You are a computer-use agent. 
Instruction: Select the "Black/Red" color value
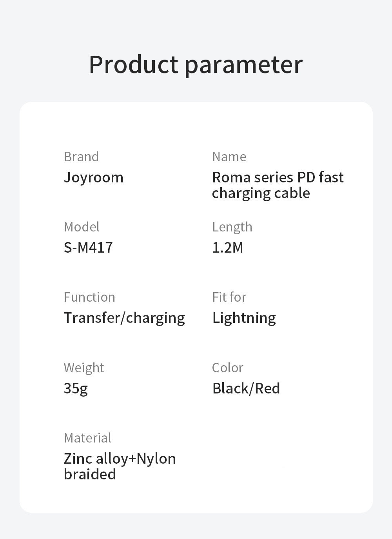pyautogui.click(x=246, y=388)
